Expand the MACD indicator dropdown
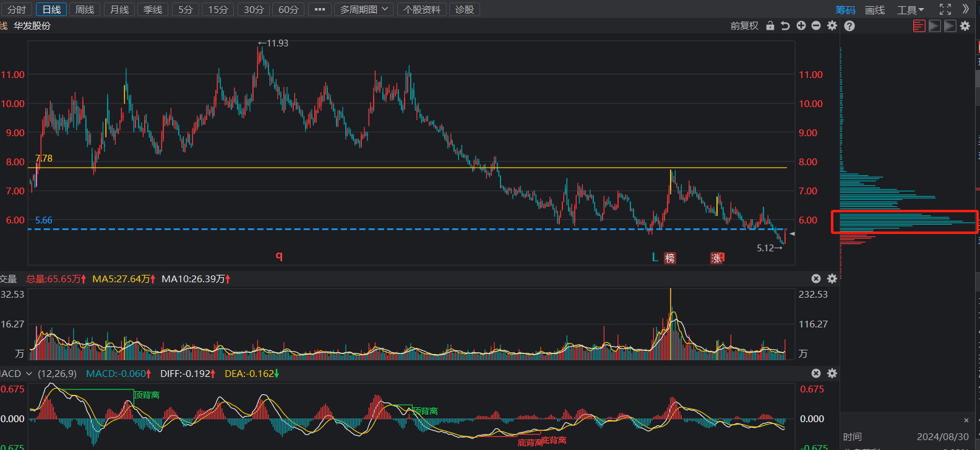Viewport: 980px width, 450px height. 28,374
